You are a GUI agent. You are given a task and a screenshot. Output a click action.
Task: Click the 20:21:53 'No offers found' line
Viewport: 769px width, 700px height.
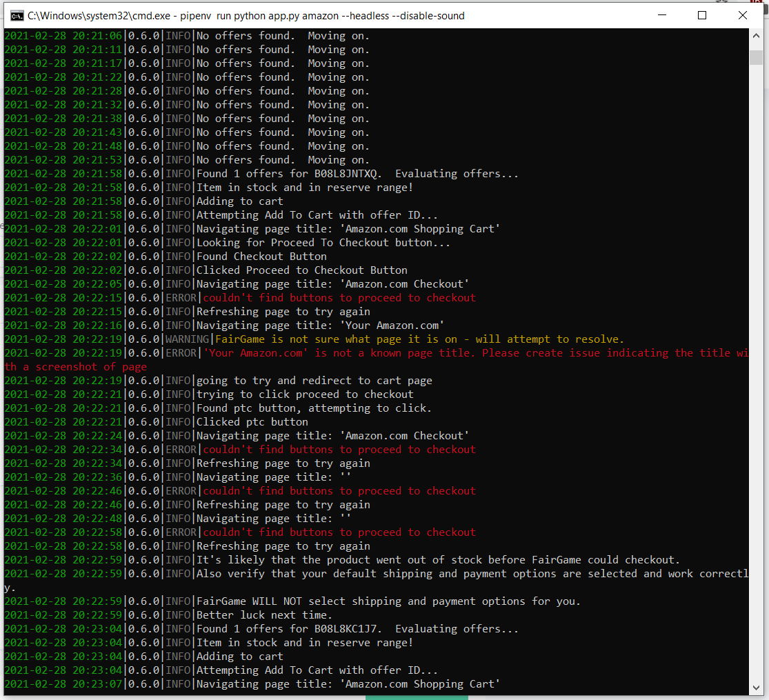pyautogui.click(x=187, y=160)
